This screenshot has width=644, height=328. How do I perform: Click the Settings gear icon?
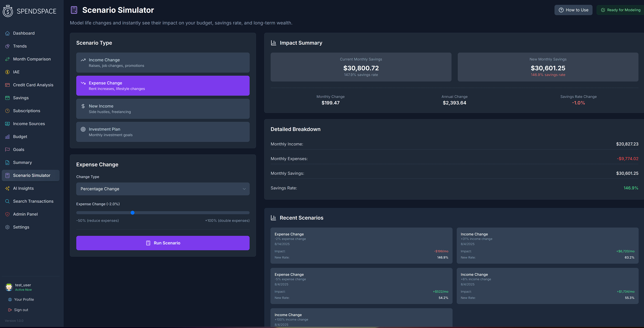click(x=8, y=227)
